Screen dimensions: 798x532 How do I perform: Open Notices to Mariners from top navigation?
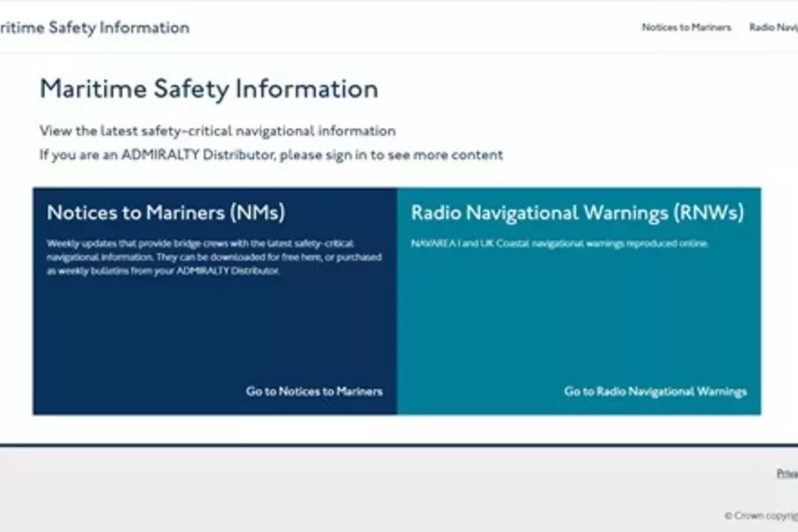pos(685,27)
